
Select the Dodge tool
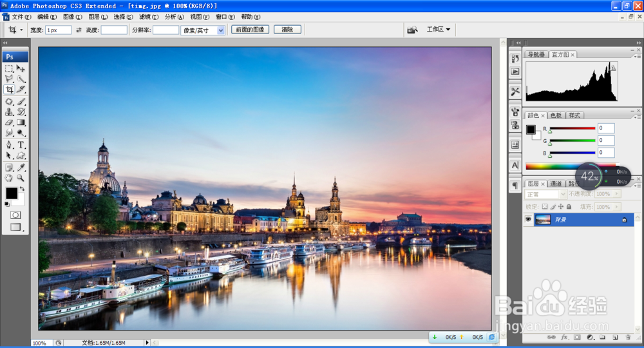tap(21, 133)
